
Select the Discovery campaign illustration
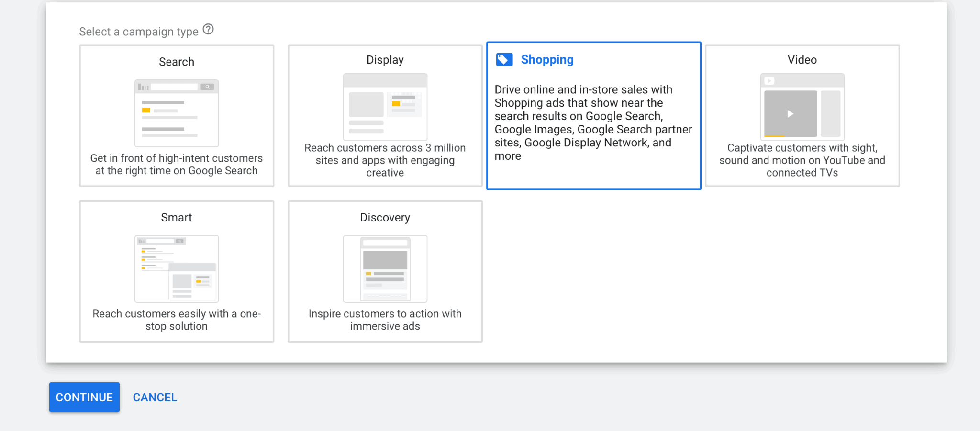[x=385, y=269]
